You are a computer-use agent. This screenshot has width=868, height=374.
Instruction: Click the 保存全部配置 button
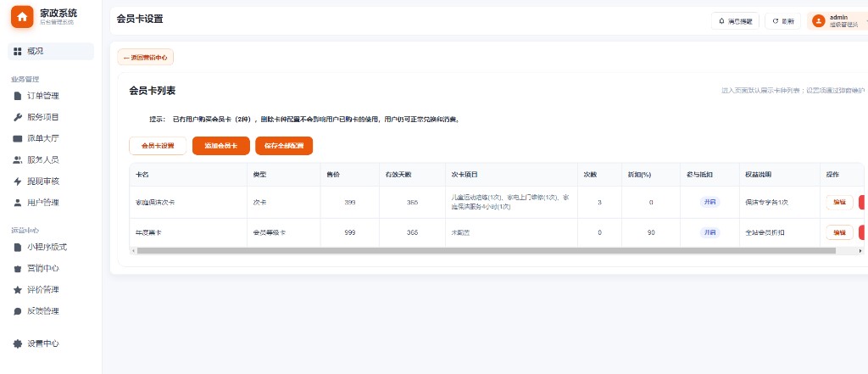pyautogui.click(x=284, y=146)
